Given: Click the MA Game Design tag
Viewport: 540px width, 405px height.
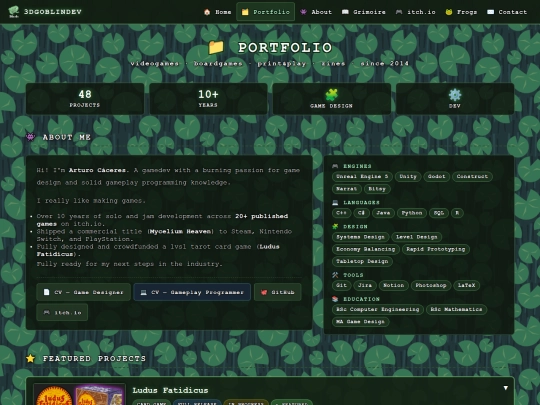Looking at the screenshot, I should tap(360, 322).
